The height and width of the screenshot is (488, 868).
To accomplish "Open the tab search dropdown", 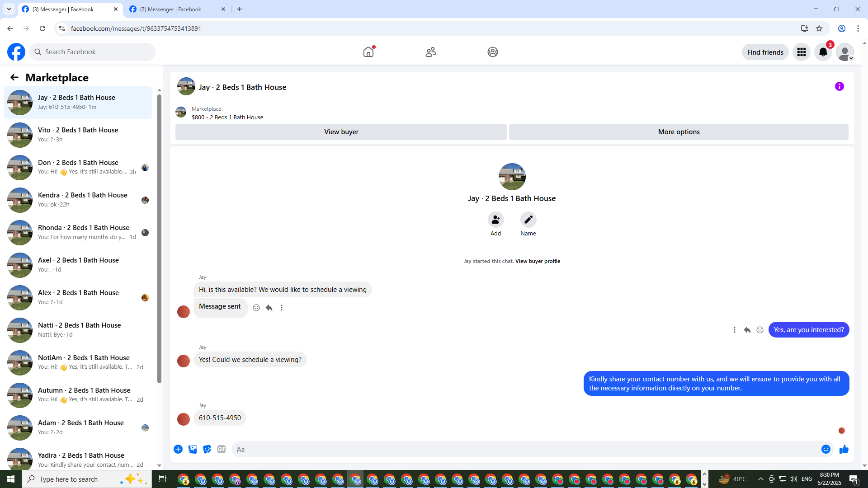I will pyautogui.click(x=9, y=9).
